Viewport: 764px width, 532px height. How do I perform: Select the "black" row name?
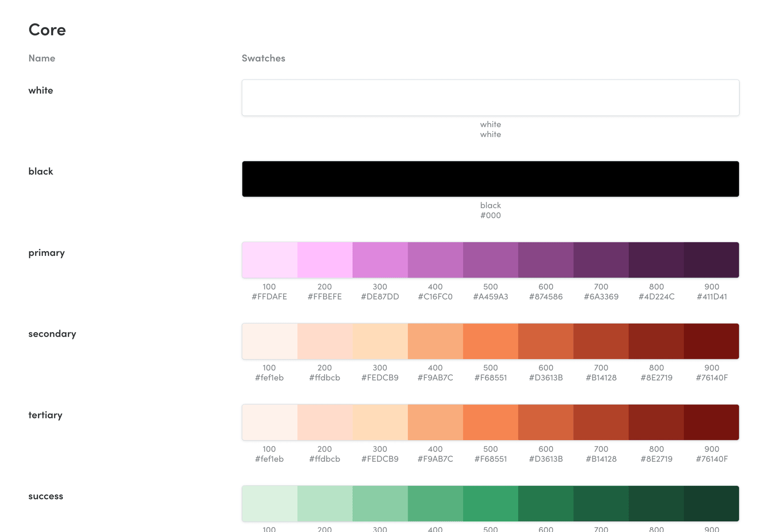(x=41, y=171)
